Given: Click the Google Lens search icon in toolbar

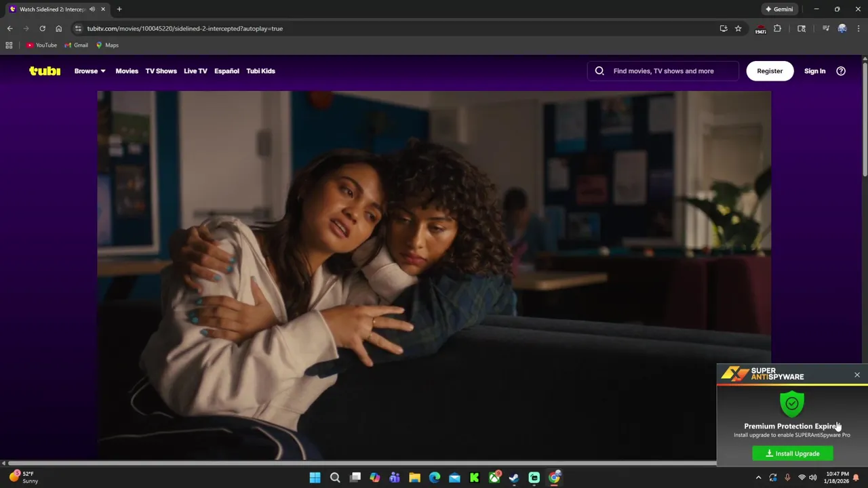Looking at the screenshot, I should coord(802,28).
